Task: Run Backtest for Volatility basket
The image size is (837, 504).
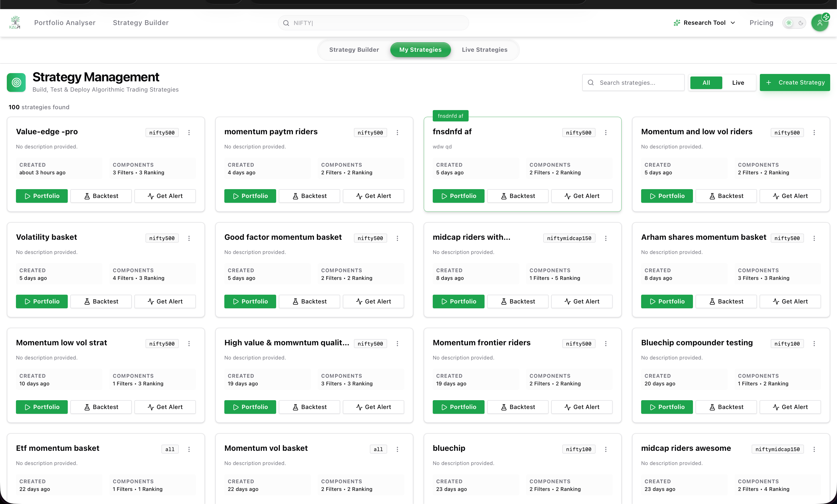Action: tap(101, 301)
